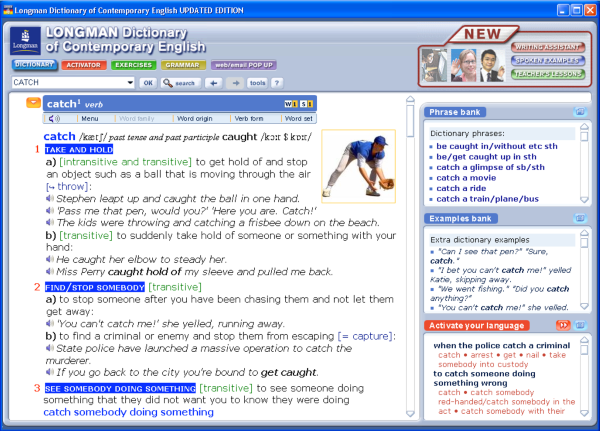This screenshot has width=600, height=431.
Task: Click 'catch somebody doing something' pattern
Action: coord(128,412)
